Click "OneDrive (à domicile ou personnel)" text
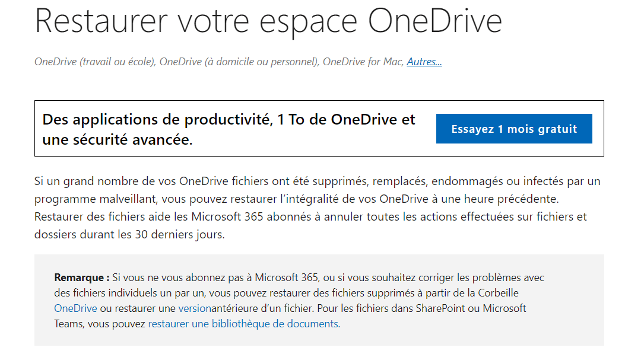 pyautogui.click(x=239, y=62)
